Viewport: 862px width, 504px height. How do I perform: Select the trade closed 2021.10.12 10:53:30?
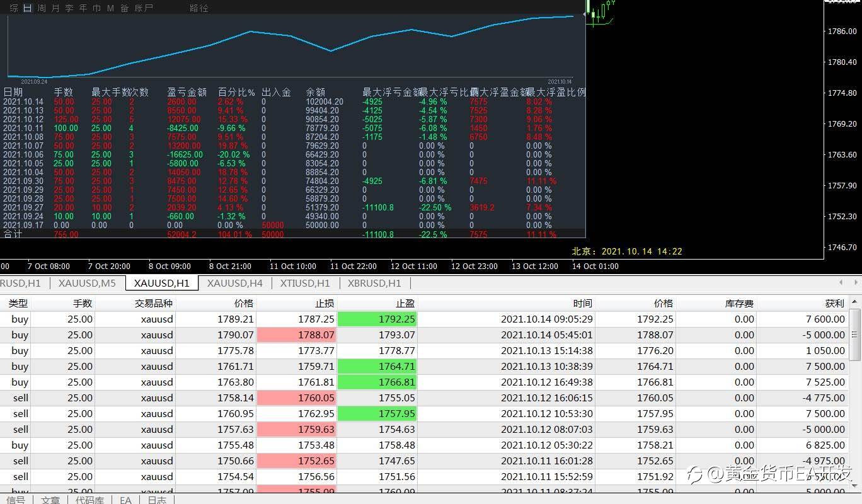coord(425,414)
